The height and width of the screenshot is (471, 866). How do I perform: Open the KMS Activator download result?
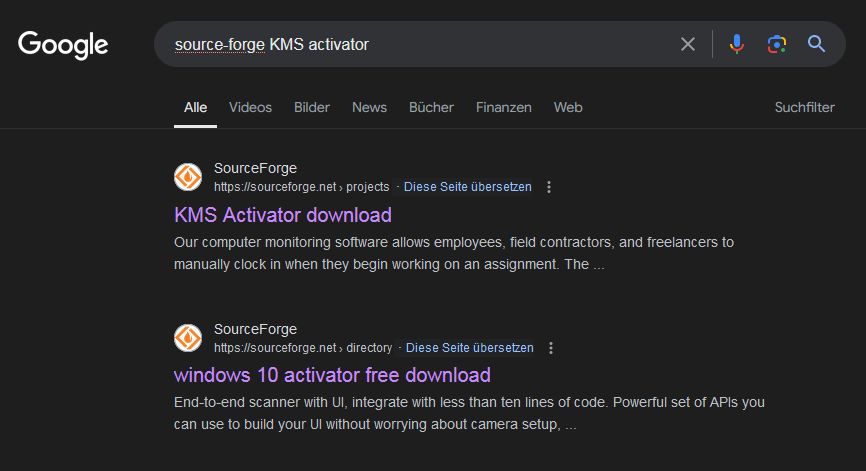(283, 215)
